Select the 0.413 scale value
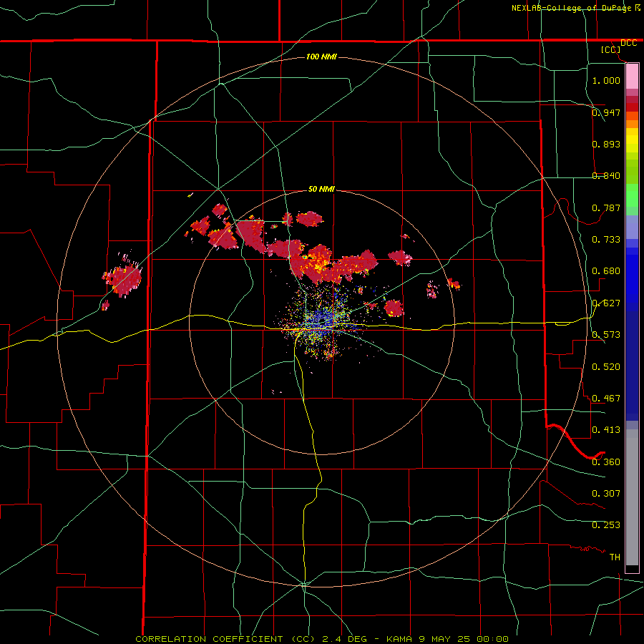Screen dimensions: 644x644 point(606,430)
